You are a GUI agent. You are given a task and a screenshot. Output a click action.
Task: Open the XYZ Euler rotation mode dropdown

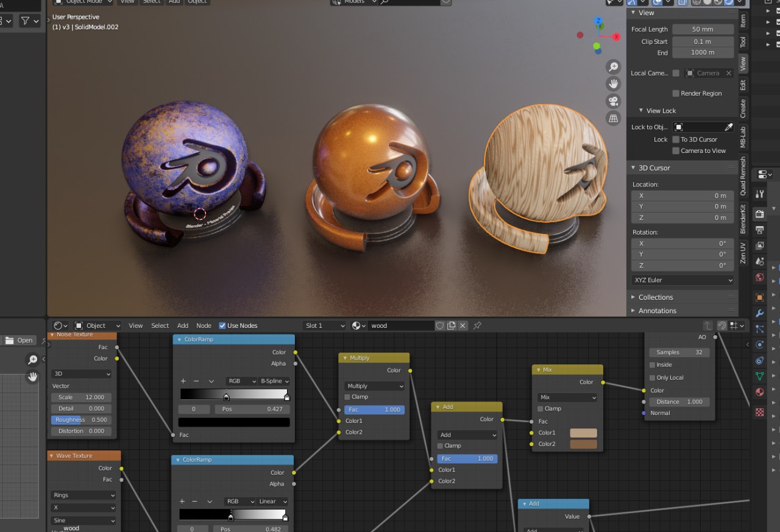coord(682,280)
